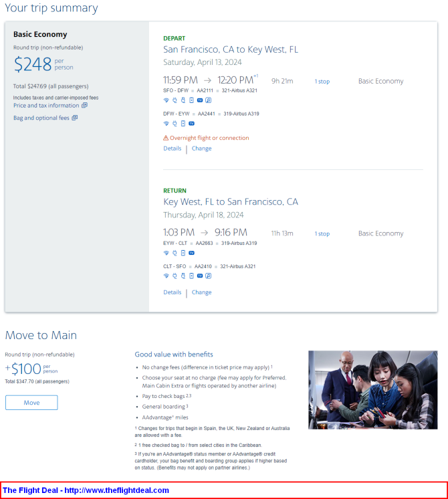Click the cabin passengers promotional photo
The image size is (448, 499).
(x=372, y=390)
